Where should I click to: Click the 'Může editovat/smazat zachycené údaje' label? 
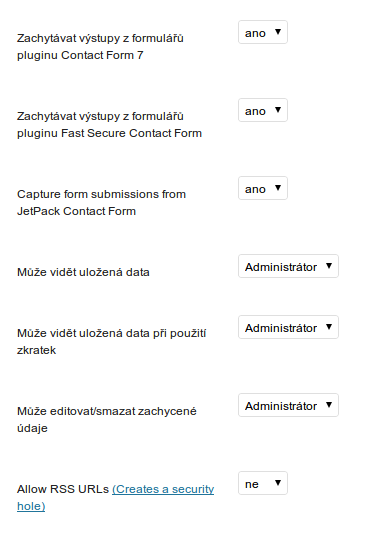(x=107, y=420)
